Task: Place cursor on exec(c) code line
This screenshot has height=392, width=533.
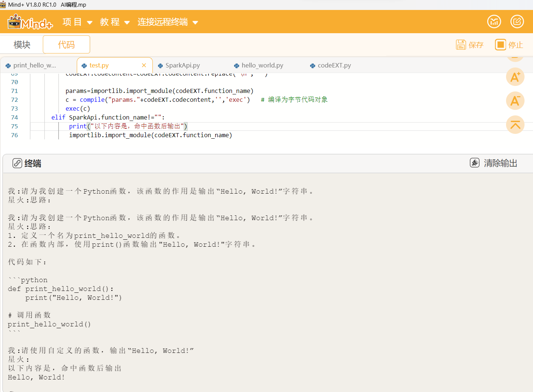Action: (x=78, y=108)
